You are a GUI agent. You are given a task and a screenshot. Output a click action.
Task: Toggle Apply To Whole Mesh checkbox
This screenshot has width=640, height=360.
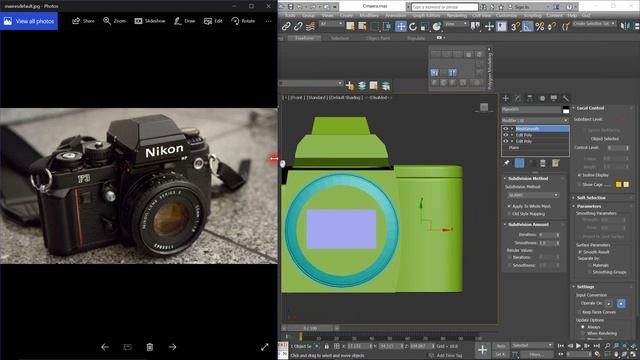coord(509,207)
